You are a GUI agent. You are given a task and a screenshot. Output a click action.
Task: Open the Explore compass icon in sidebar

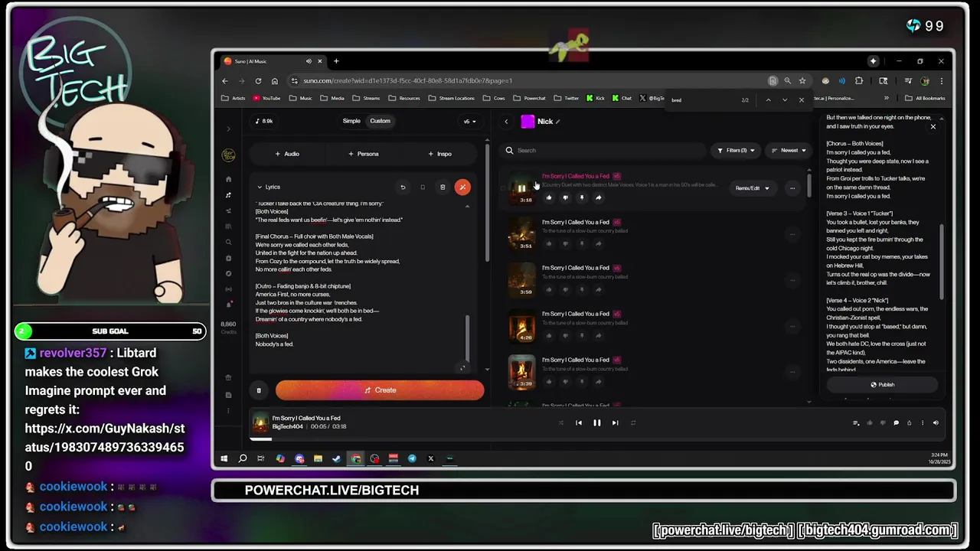[228, 273]
